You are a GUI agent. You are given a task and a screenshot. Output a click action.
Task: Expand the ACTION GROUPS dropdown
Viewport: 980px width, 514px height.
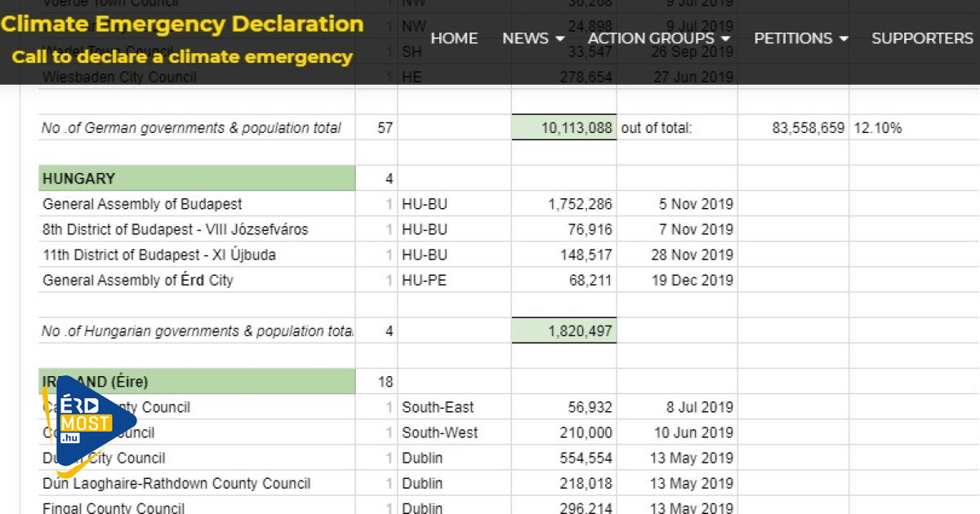pos(658,38)
